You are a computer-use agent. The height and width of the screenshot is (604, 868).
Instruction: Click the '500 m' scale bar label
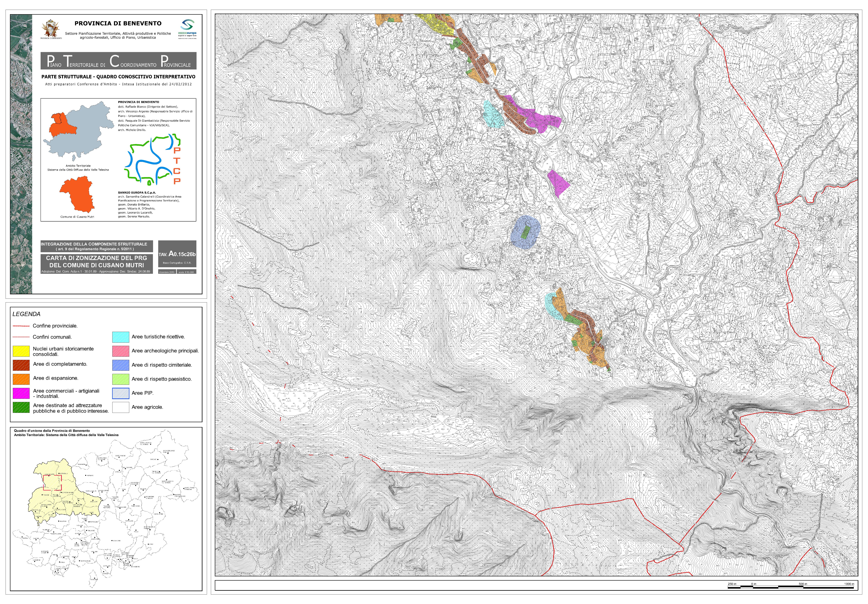tap(803, 584)
